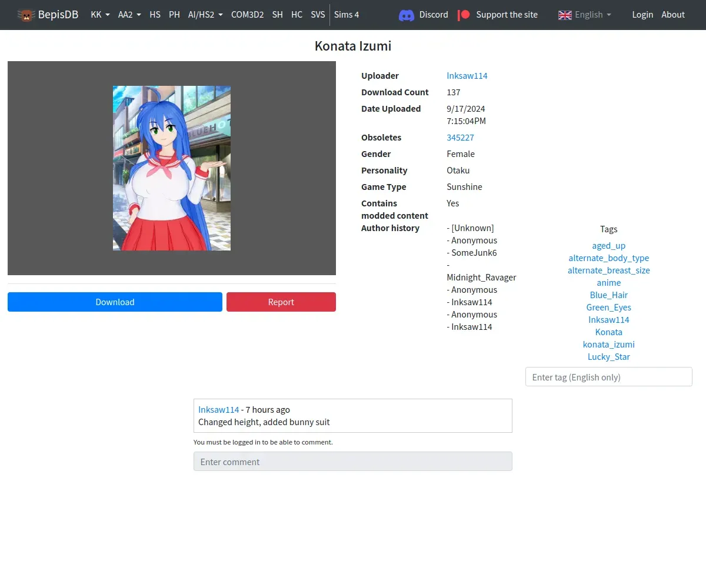Click the UK flag language icon
This screenshot has height=588, width=706.
[565, 15]
